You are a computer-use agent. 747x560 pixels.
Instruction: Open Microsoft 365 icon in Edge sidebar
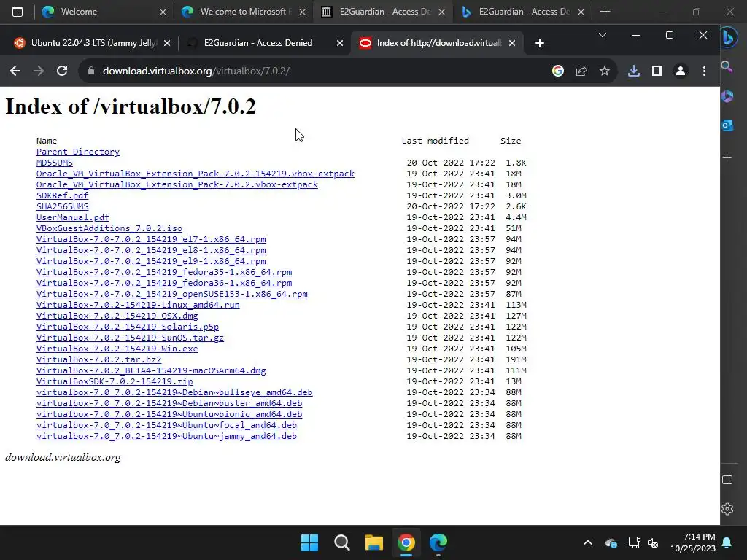click(727, 96)
